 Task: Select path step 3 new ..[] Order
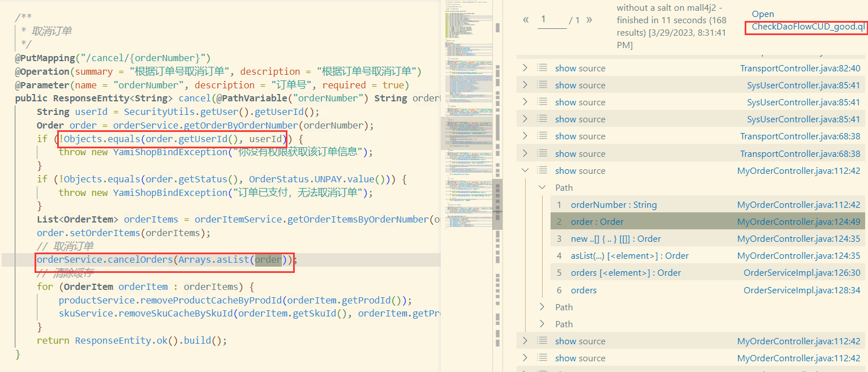(x=616, y=239)
